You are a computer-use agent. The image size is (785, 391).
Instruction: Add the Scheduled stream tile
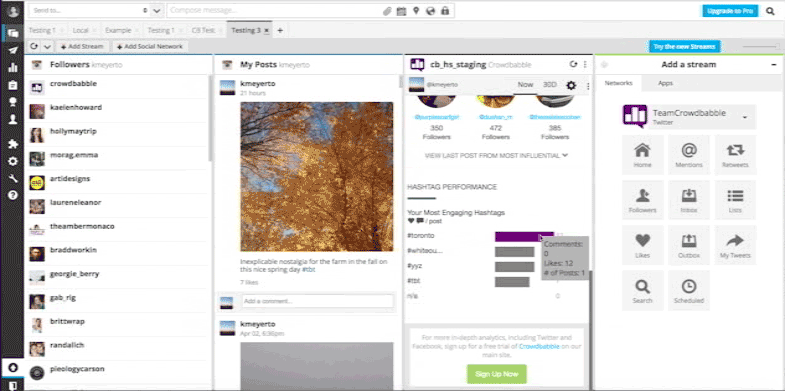coord(689,290)
